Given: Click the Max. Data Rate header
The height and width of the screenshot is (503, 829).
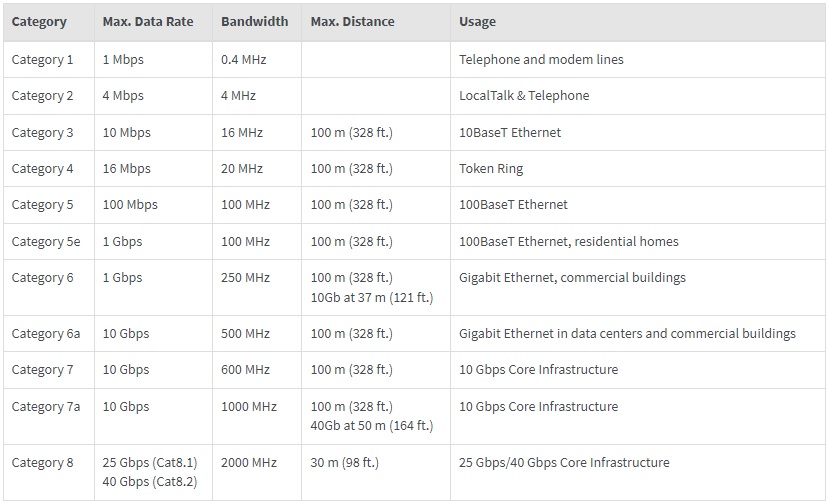Looking at the screenshot, I should [148, 22].
